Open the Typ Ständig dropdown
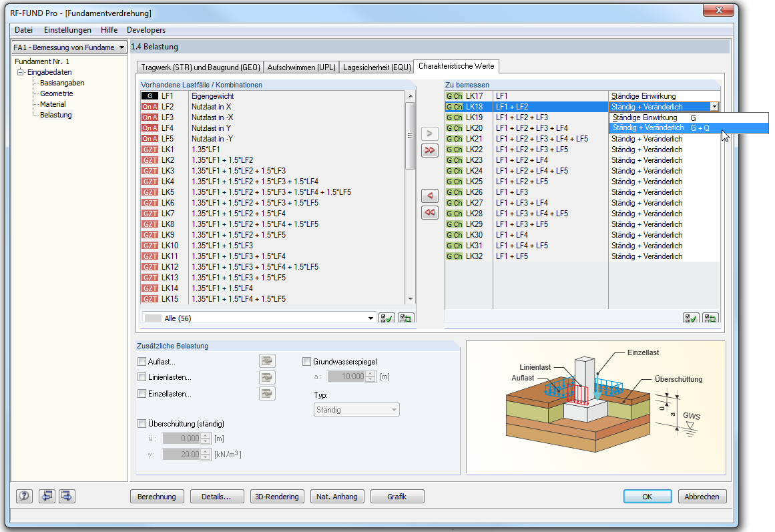 356,409
